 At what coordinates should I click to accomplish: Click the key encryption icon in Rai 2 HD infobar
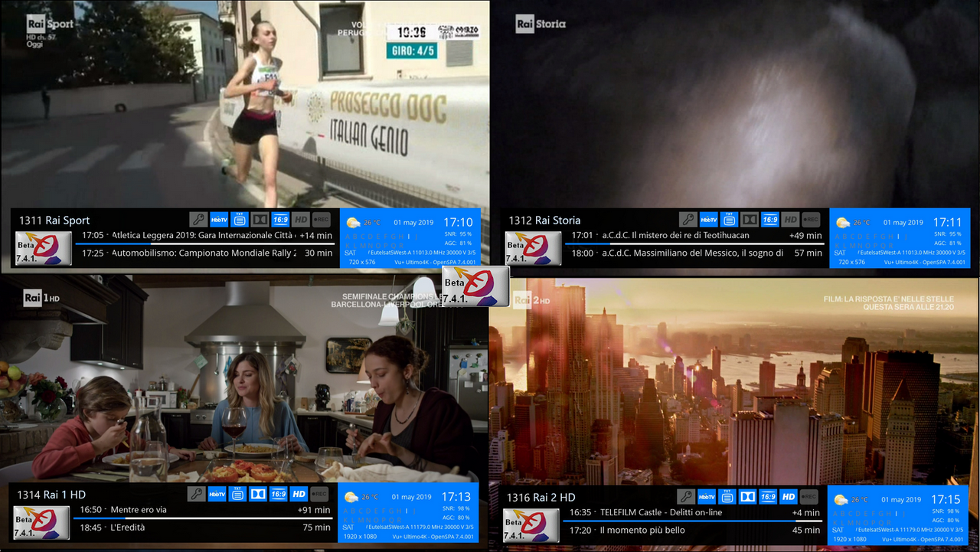[686, 497]
